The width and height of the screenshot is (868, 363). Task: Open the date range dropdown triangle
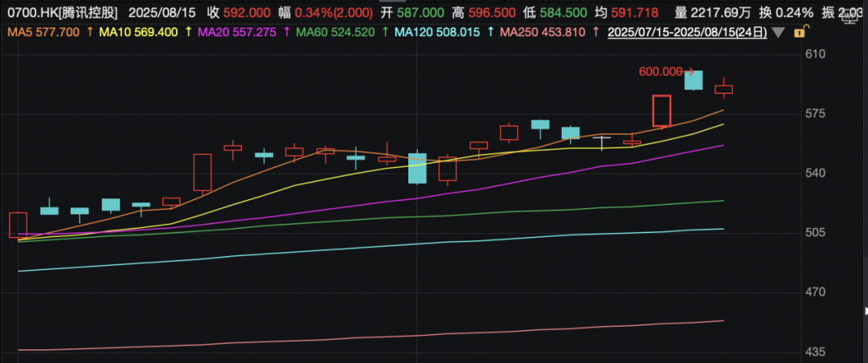coord(778,33)
